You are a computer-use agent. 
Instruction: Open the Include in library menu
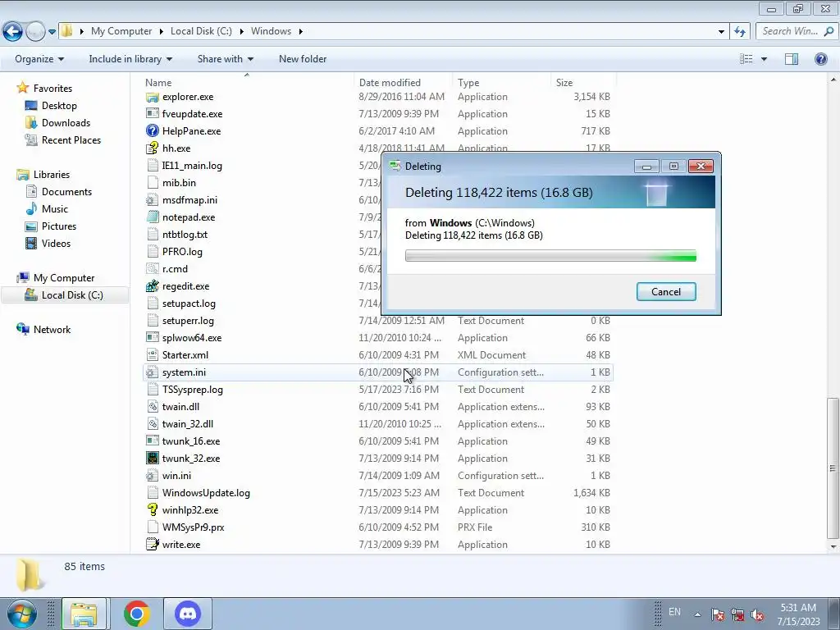coord(130,59)
